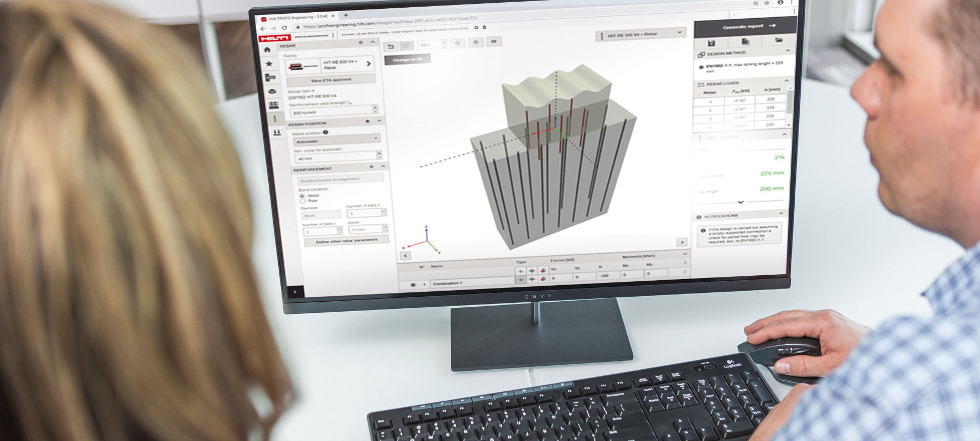Open the PROFIS Engineering three-dot menu
This screenshot has height=441, width=980.
(x=333, y=35)
